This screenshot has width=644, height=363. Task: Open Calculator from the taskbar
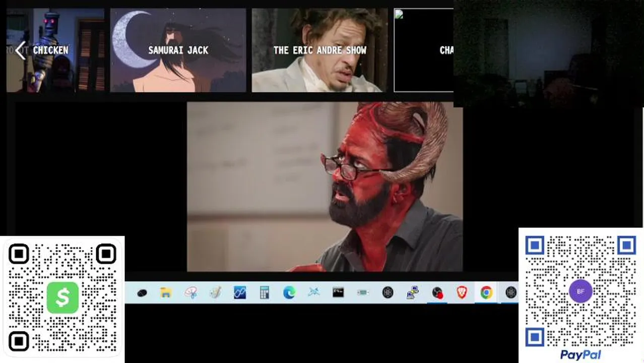[x=265, y=292]
